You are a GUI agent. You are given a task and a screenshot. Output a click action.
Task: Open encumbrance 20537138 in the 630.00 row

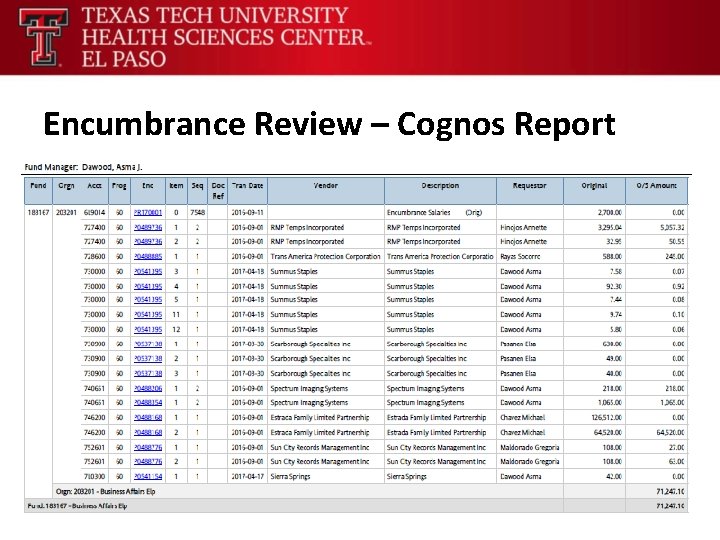point(148,344)
